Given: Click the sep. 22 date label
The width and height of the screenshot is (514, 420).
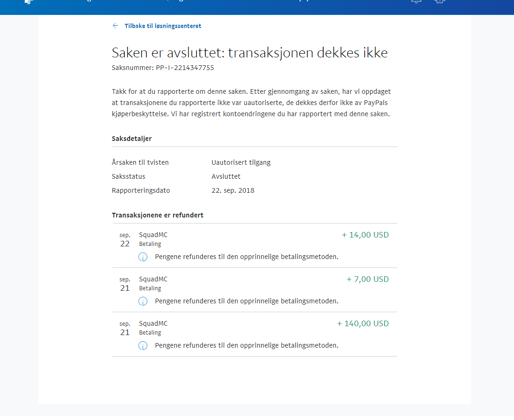Looking at the screenshot, I should pyautogui.click(x=125, y=240).
